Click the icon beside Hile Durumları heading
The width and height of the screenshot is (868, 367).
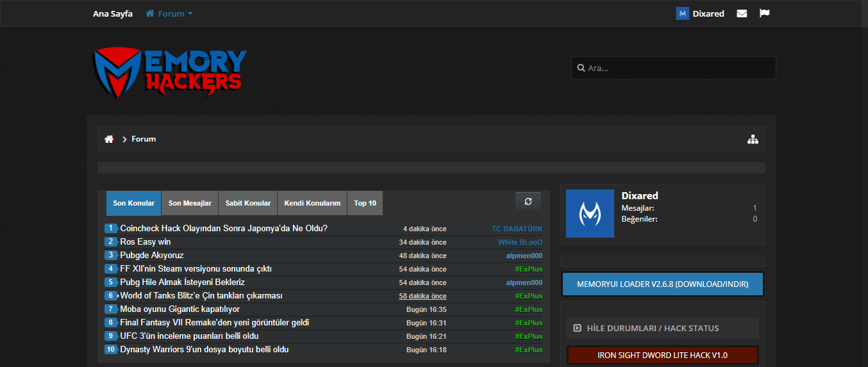(x=578, y=328)
